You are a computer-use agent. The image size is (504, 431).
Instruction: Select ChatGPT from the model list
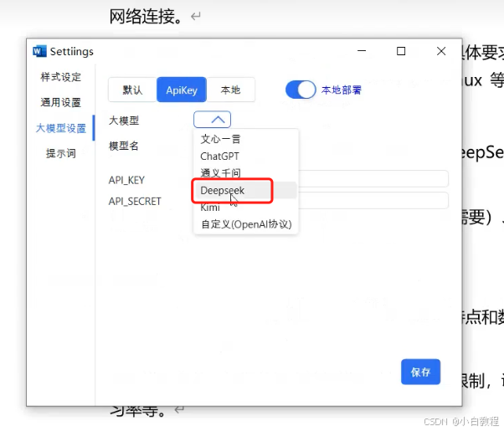point(219,156)
